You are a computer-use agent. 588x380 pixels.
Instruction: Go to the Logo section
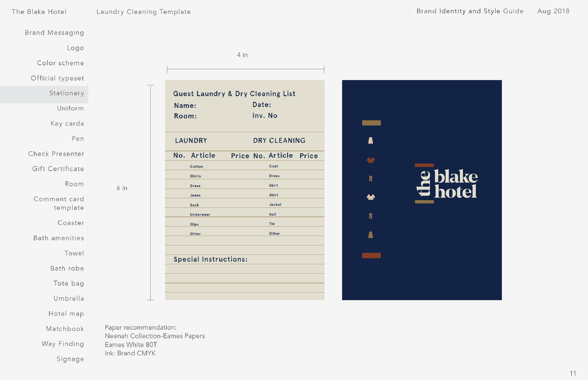(x=75, y=48)
